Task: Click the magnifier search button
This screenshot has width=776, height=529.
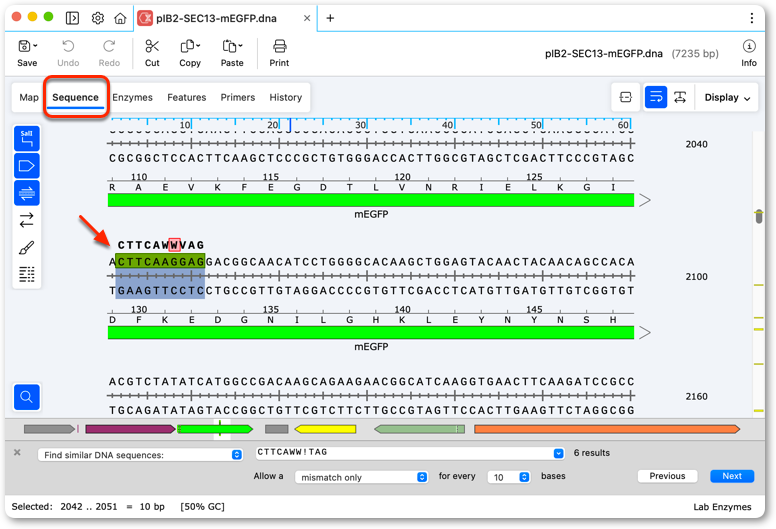Action: coord(27,397)
